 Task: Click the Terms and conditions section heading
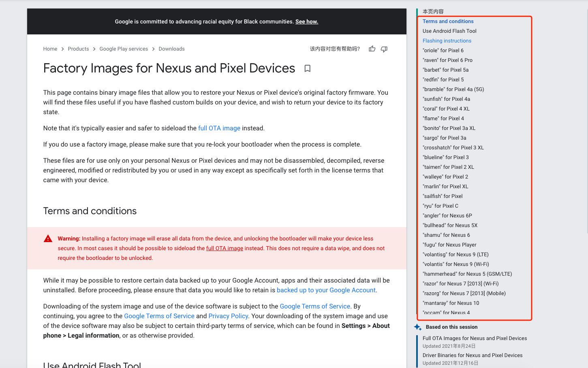90,211
